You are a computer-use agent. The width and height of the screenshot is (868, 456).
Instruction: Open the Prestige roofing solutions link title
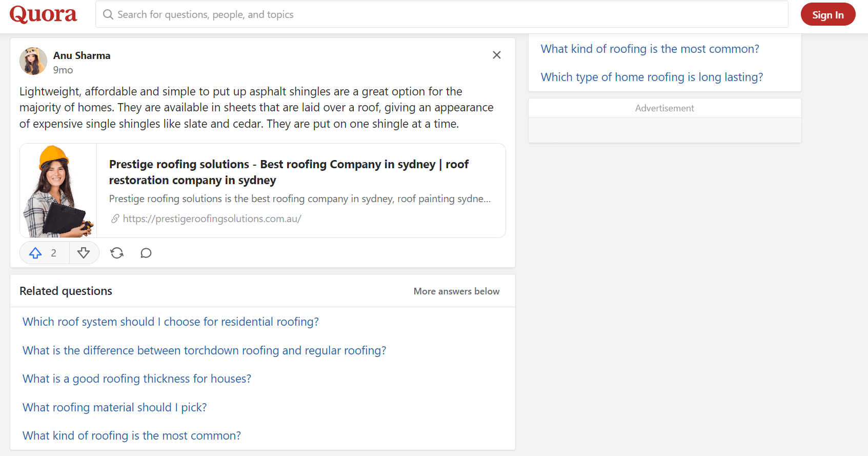coord(289,172)
